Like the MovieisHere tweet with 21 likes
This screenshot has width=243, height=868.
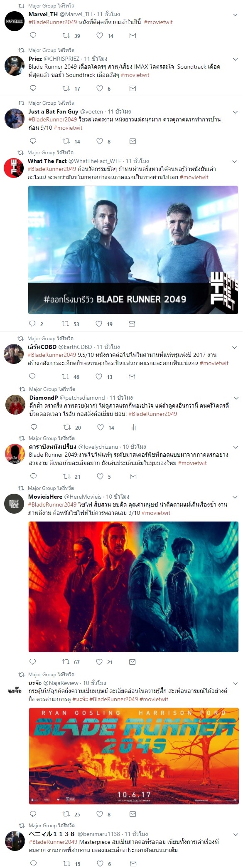[x=99, y=662]
